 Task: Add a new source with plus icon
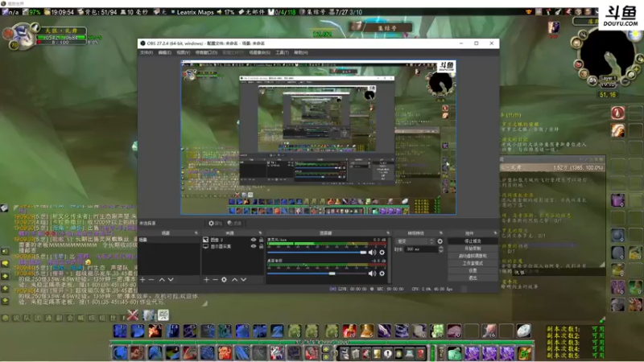(206, 279)
